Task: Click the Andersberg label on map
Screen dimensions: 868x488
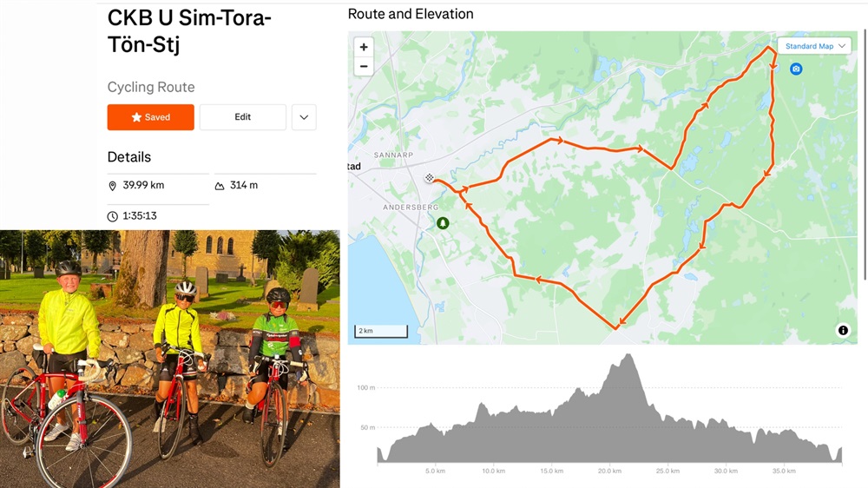Action: click(411, 208)
